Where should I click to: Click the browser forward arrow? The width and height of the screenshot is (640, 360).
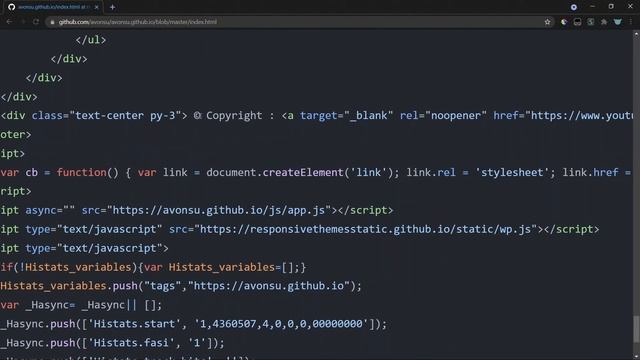pos(23,22)
